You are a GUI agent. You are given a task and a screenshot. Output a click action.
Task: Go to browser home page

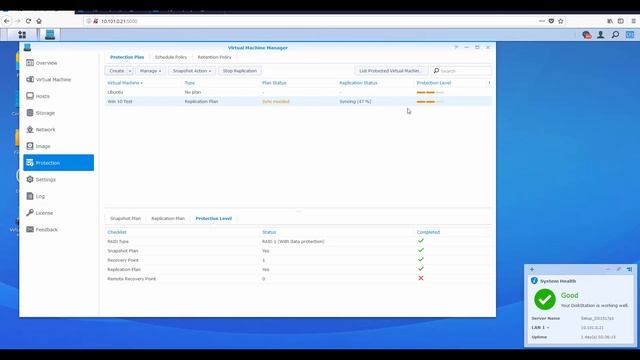point(39,21)
